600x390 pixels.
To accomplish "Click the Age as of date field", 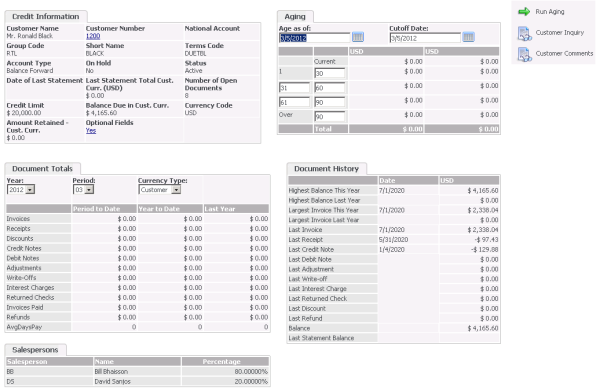I will pos(315,38).
